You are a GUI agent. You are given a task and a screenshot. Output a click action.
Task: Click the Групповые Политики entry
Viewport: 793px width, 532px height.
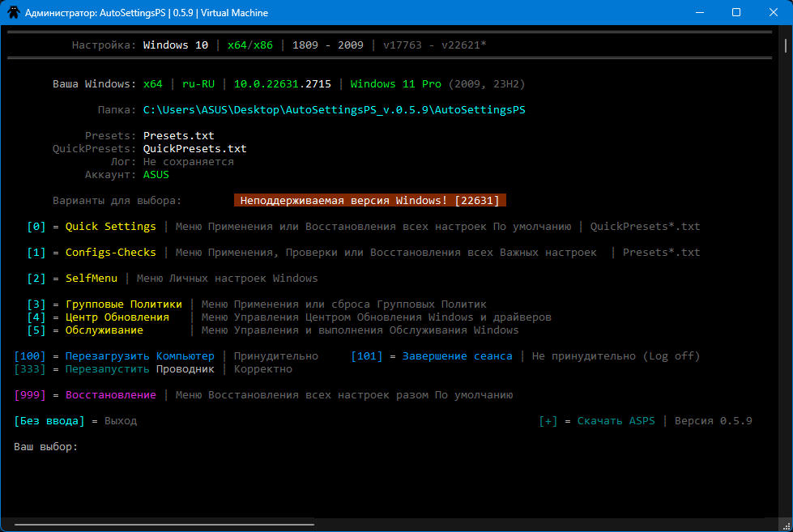click(123, 304)
